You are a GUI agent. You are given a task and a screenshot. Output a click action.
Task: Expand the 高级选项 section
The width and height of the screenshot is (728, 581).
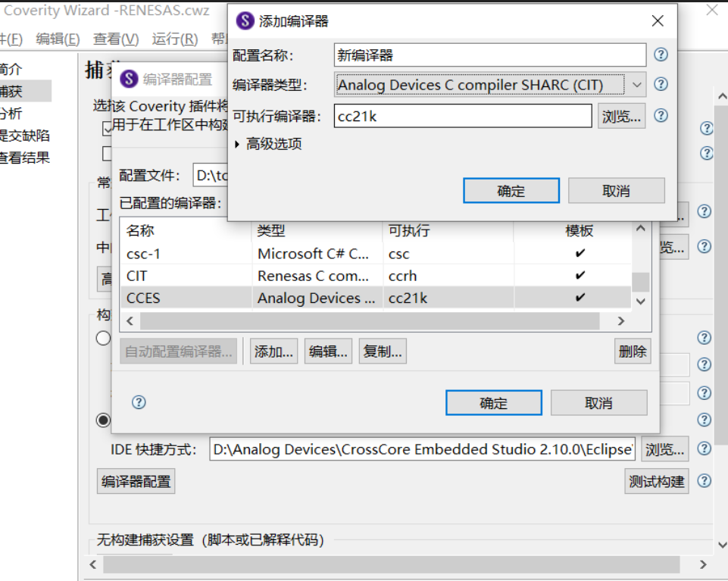pyautogui.click(x=237, y=145)
